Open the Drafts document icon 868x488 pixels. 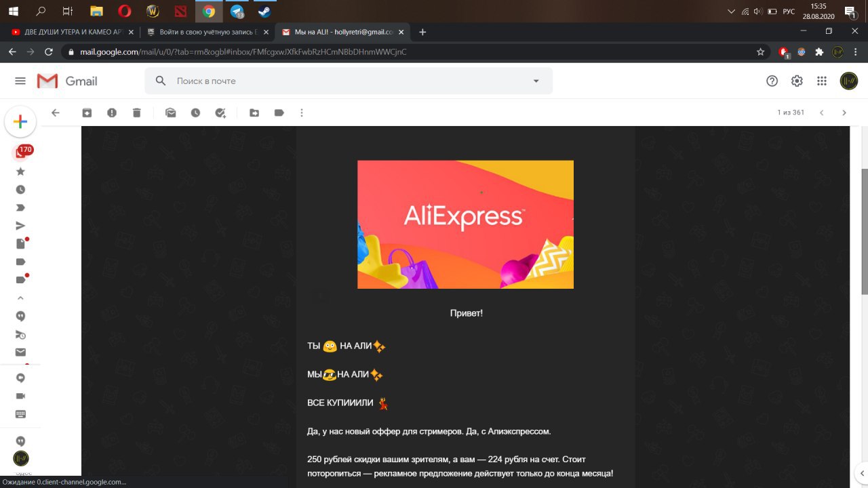coord(20,244)
